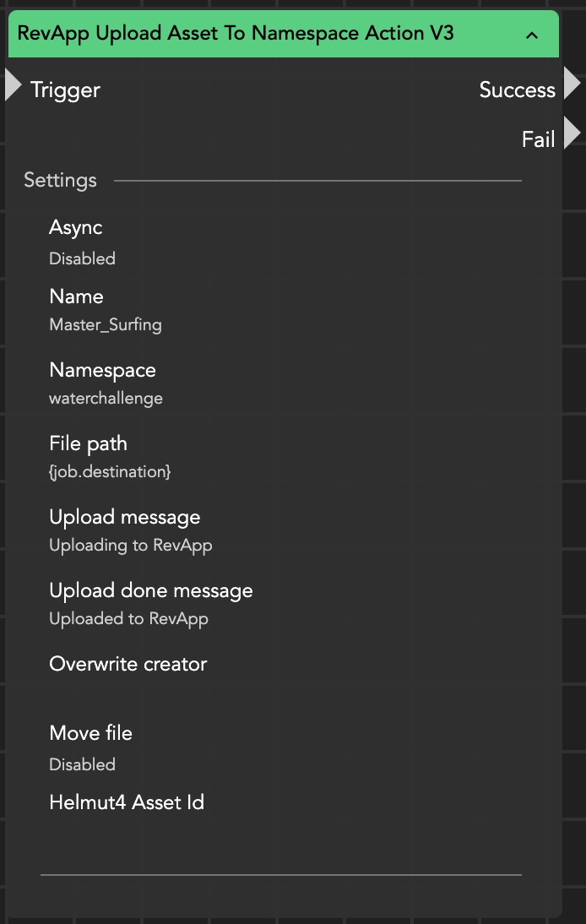
Task: Select the green node header title
Action: point(236,34)
